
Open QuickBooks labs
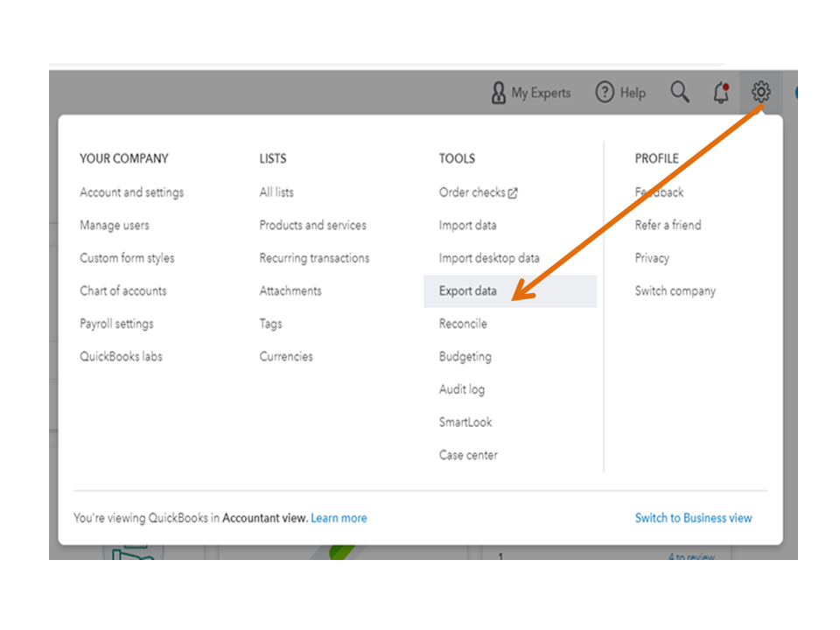121,356
